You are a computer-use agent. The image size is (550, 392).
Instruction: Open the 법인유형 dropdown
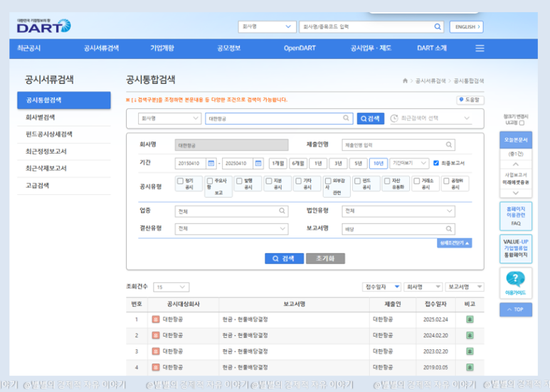point(398,211)
